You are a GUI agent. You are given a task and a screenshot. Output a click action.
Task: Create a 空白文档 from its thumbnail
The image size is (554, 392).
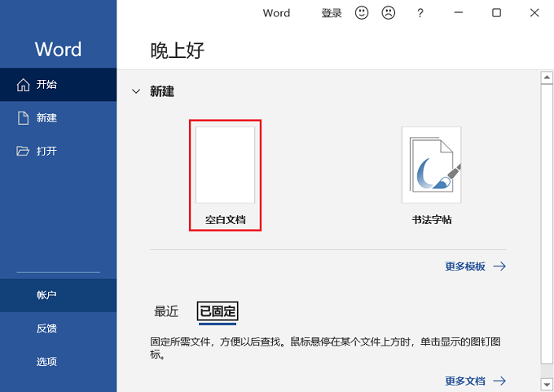[x=225, y=165]
